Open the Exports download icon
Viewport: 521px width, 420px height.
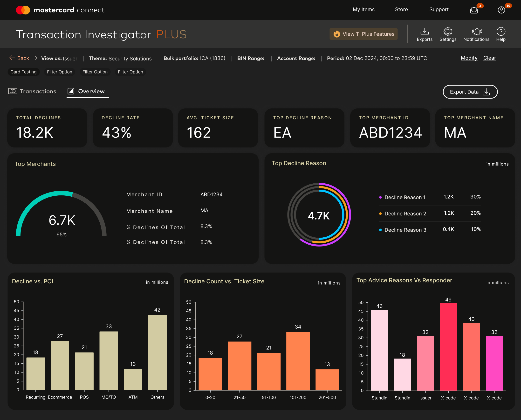424,32
